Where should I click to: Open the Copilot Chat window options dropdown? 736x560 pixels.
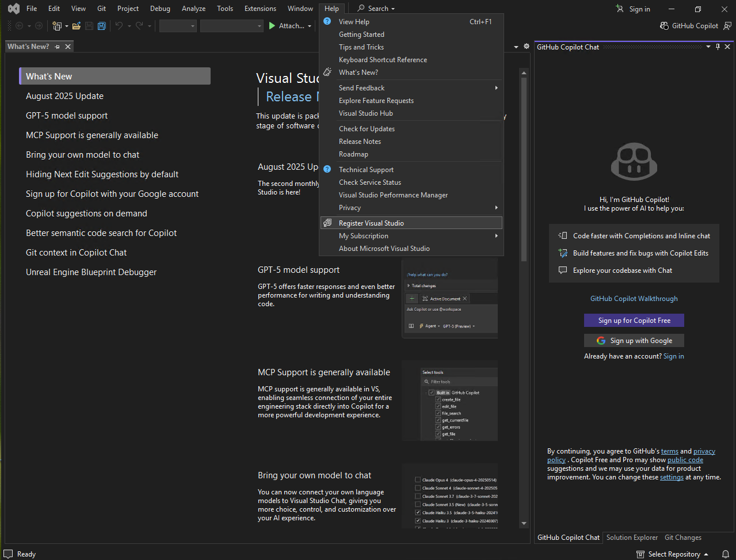(x=708, y=47)
